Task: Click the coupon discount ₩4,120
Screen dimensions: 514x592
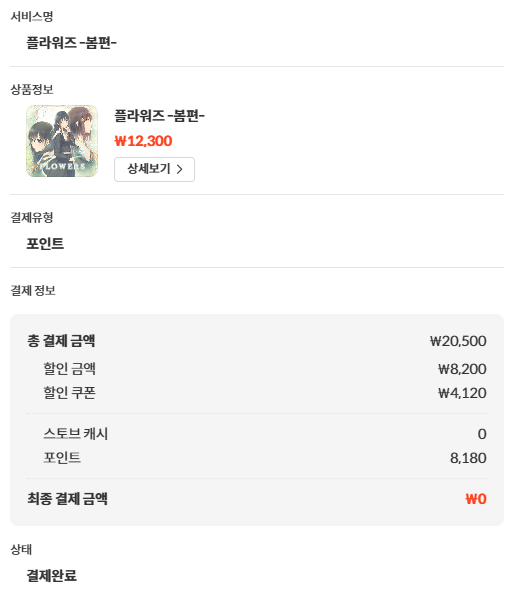Action: pyautogui.click(x=462, y=393)
